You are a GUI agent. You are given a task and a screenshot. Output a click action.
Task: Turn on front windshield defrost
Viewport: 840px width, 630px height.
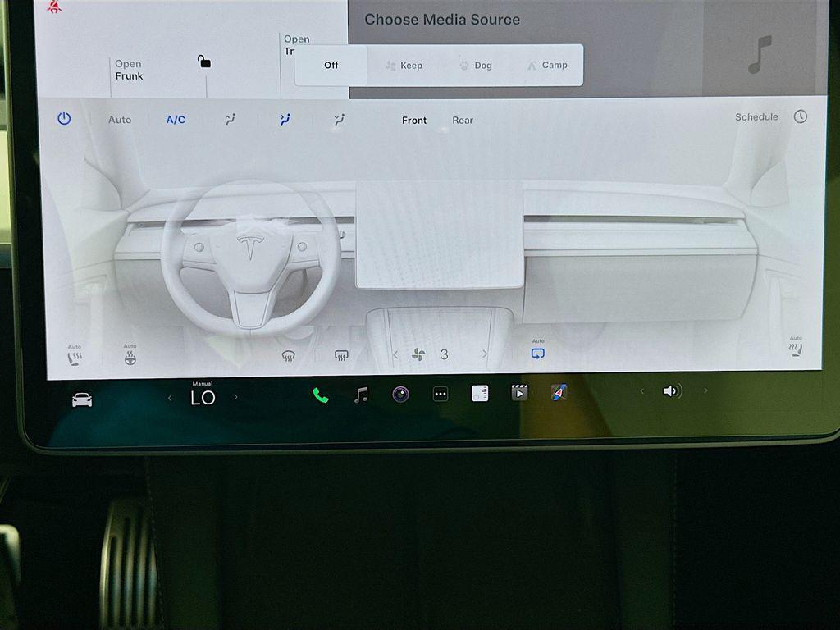click(288, 355)
